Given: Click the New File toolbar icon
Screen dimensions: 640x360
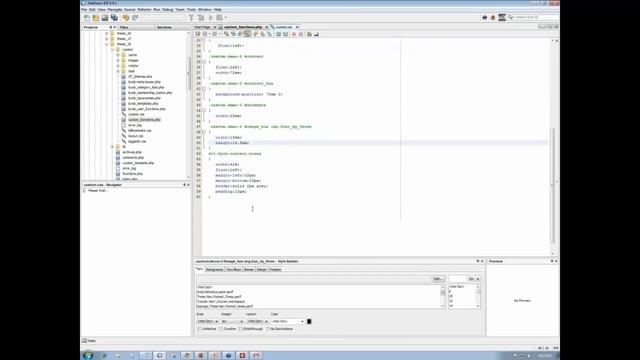Looking at the screenshot, I should [87, 18].
